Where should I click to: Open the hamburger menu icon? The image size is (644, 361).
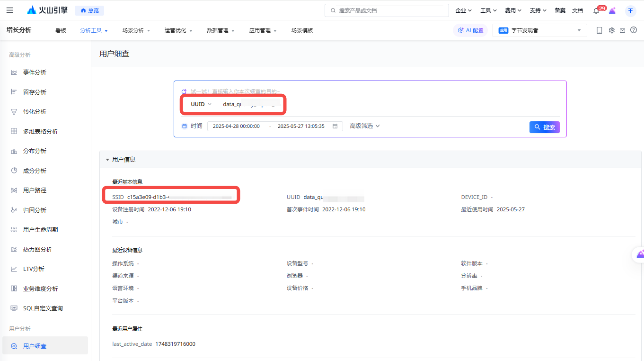click(9, 10)
